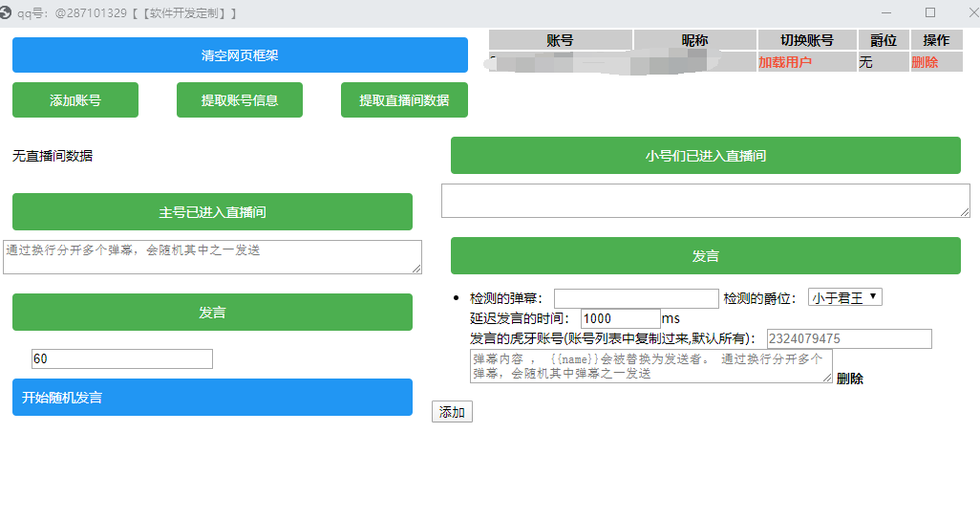The width and height of the screenshot is (980, 520).
Task: Click the 主号已进入直播间 button
Action: 212,212
